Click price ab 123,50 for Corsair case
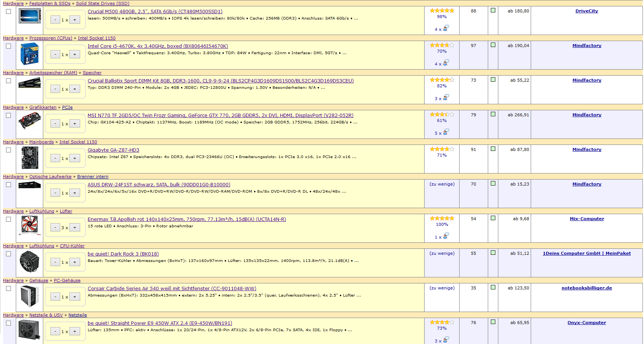 pyautogui.click(x=518, y=288)
